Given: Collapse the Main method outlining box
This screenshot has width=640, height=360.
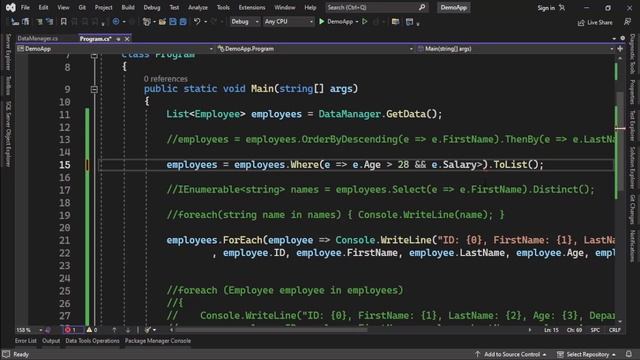Looking at the screenshot, I should point(94,89).
